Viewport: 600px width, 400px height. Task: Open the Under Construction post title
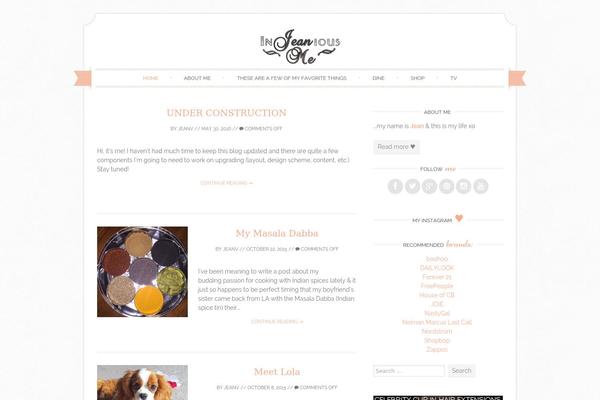click(x=227, y=113)
